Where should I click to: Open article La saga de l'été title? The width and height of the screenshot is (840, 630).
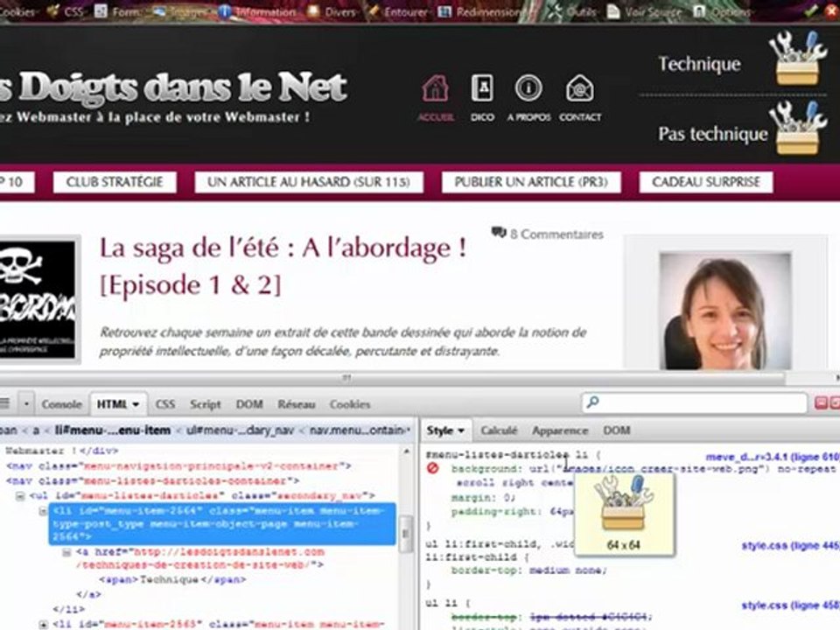tap(283, 266)
